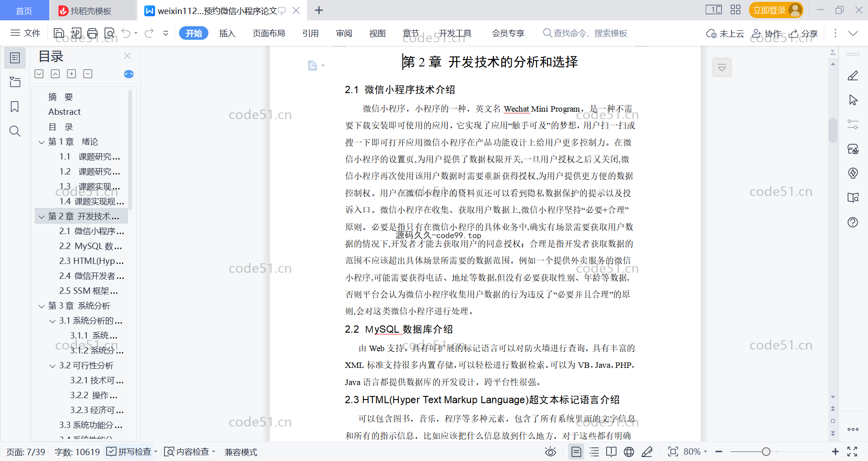Click the zoom out minus button
The image size is (868, 461).
pos(719,452)
